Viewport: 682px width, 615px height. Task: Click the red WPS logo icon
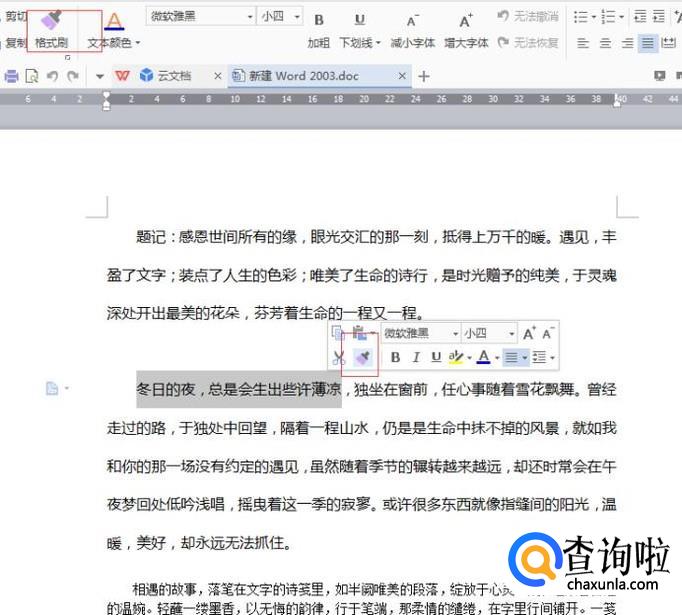pos(122,76)
